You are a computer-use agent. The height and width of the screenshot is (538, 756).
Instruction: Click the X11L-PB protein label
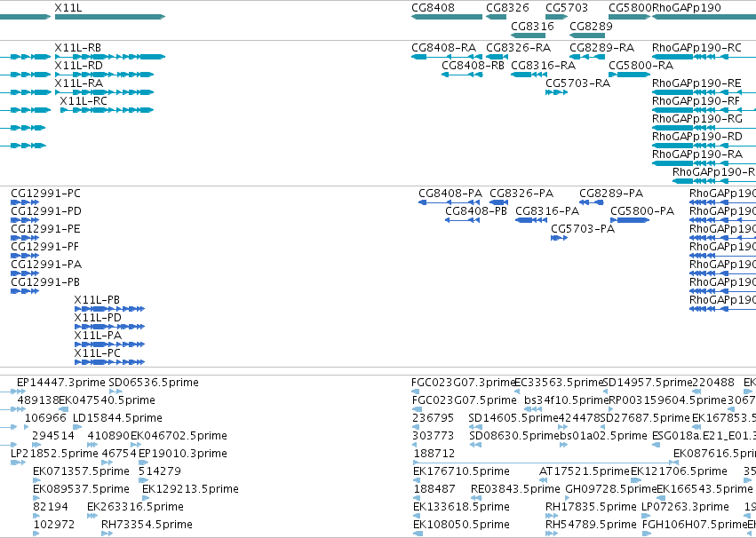tap(97, 300)
